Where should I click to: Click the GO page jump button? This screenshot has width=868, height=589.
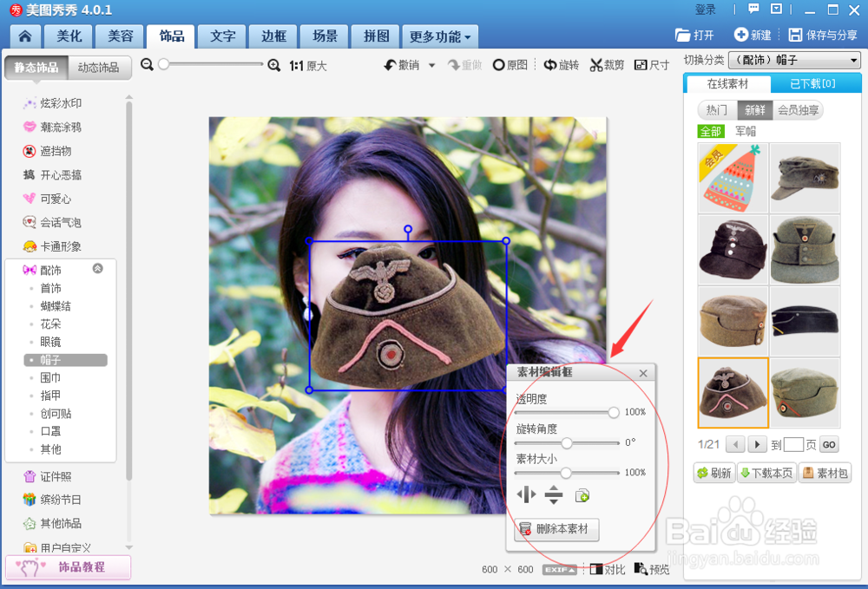pyautogui.click(x=829, y=445)
